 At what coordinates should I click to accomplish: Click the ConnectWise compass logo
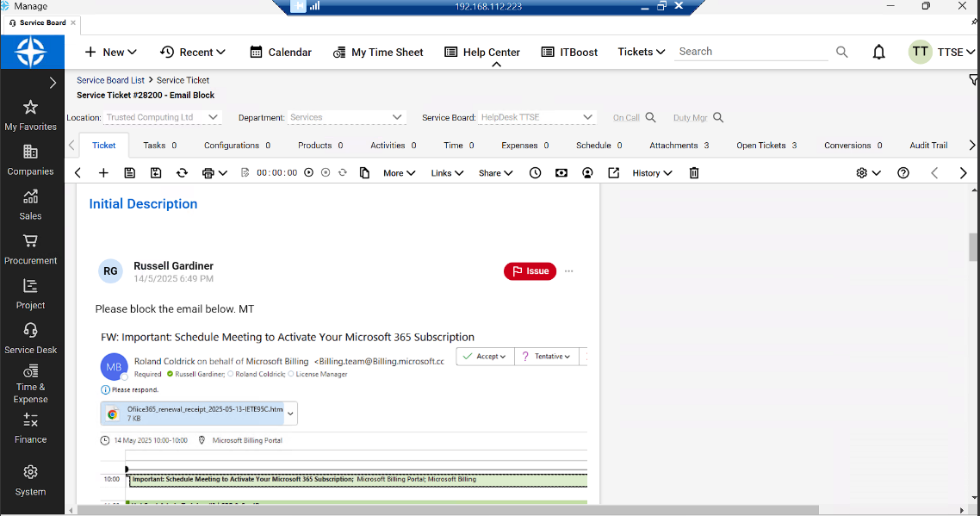[x=31, y=52]
